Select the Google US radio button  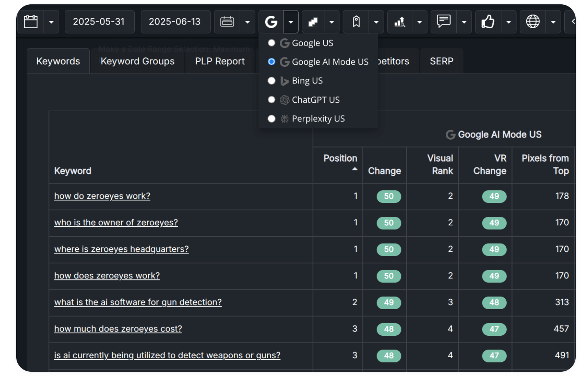click(271, 43)
